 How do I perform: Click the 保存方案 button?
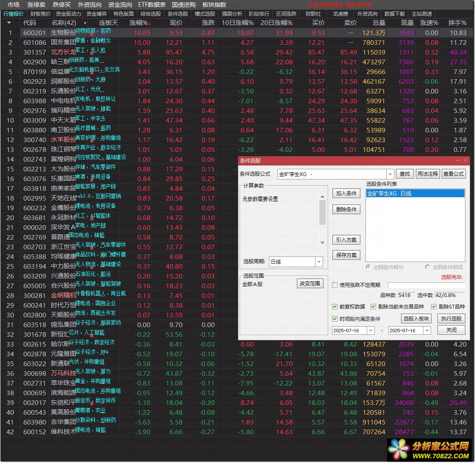click(x=346, y=255)
